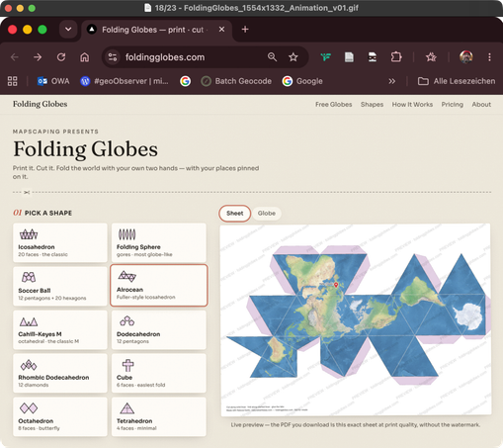Go to How It Works page
This screenshot has height=448, width=503.
click(412, 105)
